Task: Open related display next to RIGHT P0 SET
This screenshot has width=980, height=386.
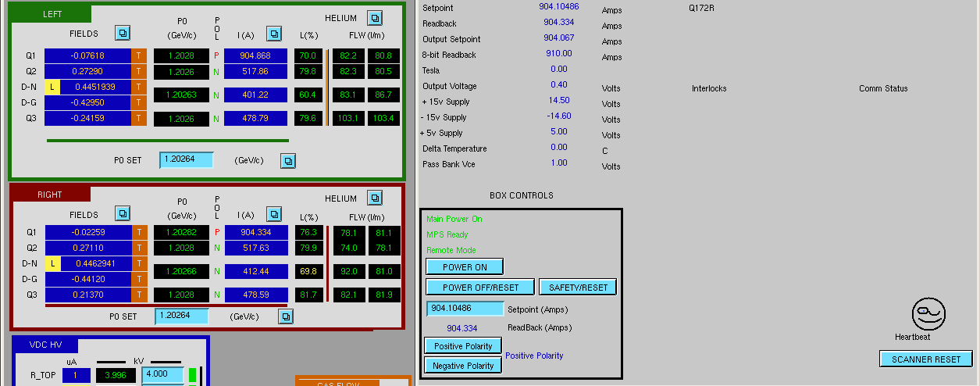Action: (x=286, y=316)
